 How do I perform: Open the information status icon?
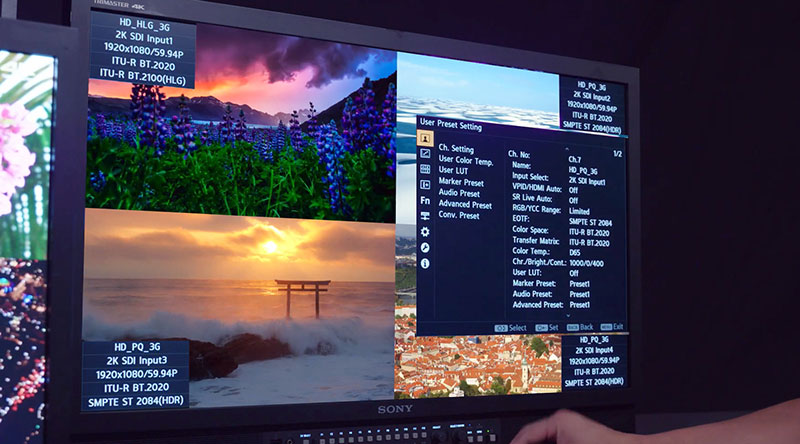[x=425, y=263]
